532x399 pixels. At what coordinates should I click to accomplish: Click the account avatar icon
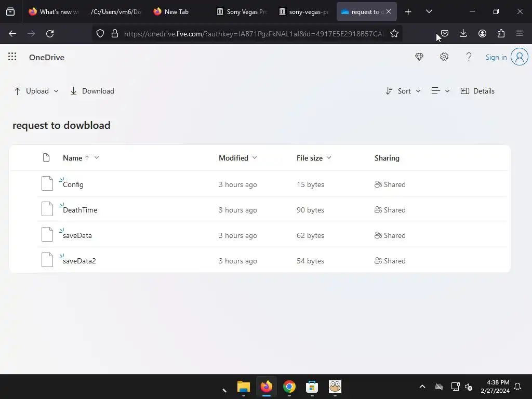pyautogui.click(x=520, y=57)
